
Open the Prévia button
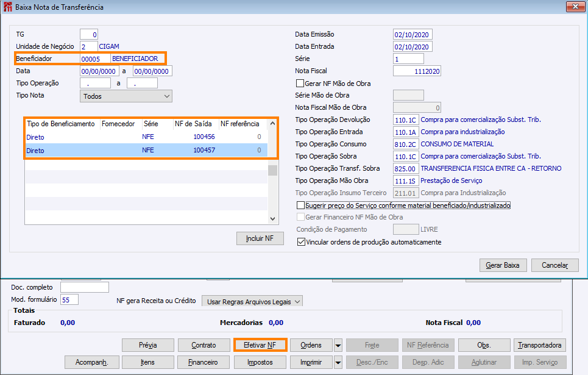point(148,345)
